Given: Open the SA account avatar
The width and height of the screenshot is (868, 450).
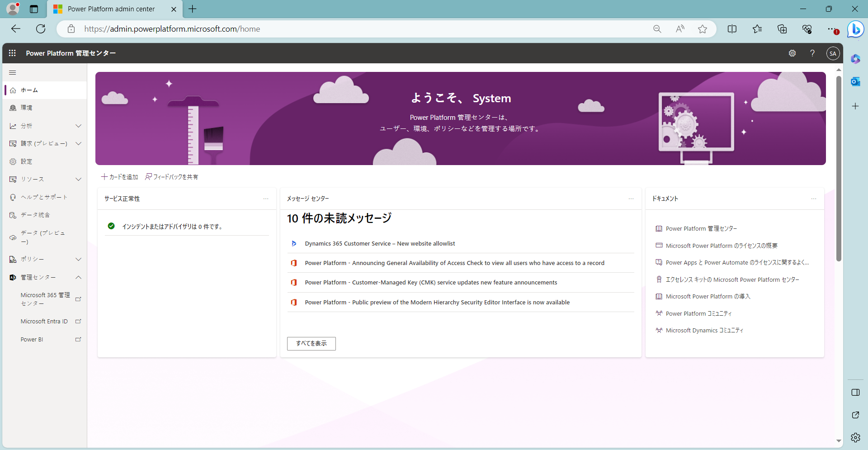Looking at the screenshot, I should click(x=833, y=53).
